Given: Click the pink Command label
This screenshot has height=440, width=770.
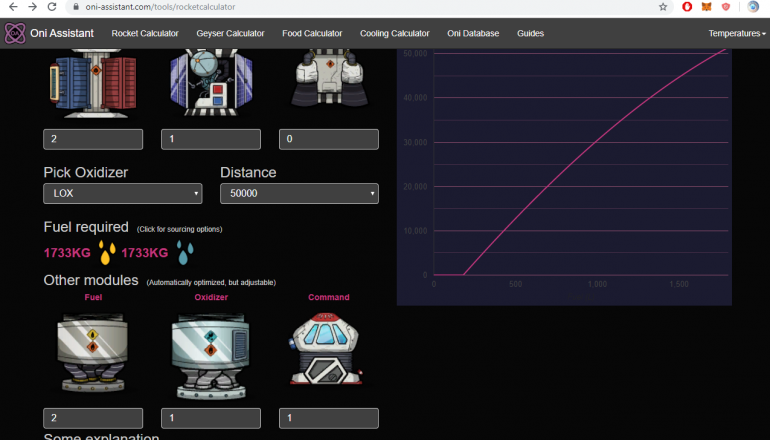Looking at the screenshot, I should click(329, 297).
